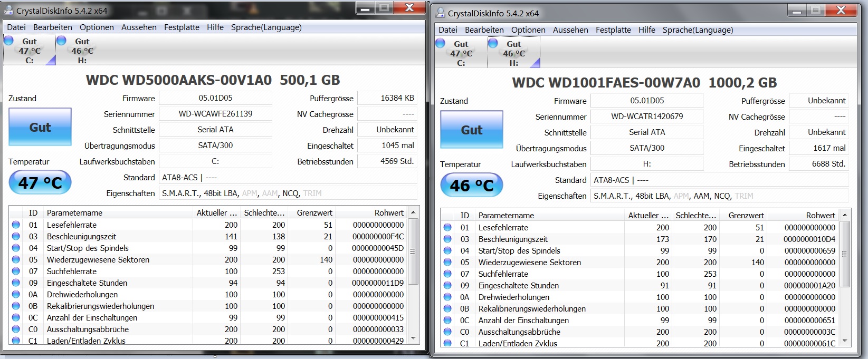This screenshot has width=868, height=359.
Task: Click the Gut status button in left window
Action: 40,127
